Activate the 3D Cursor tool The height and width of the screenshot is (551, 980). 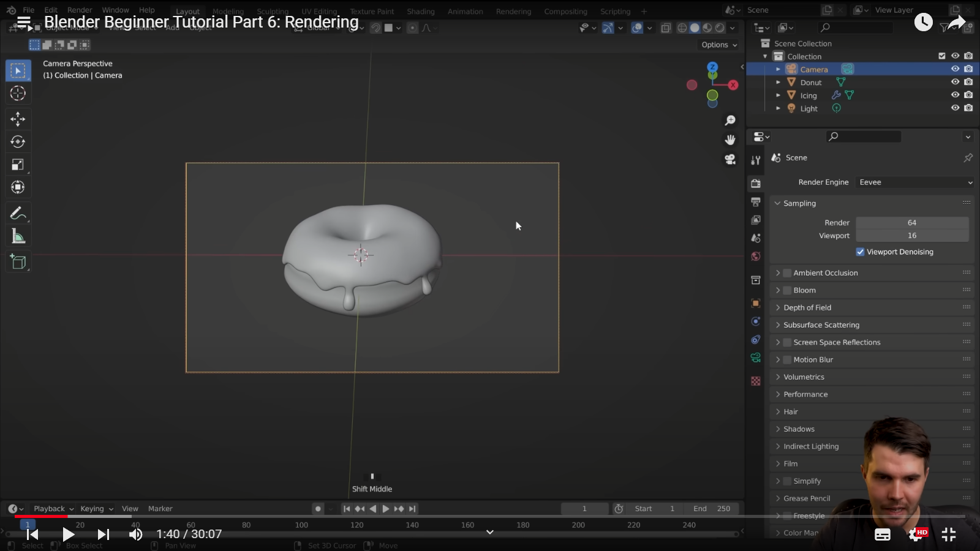pyautogui.click(x=18, y=93)
